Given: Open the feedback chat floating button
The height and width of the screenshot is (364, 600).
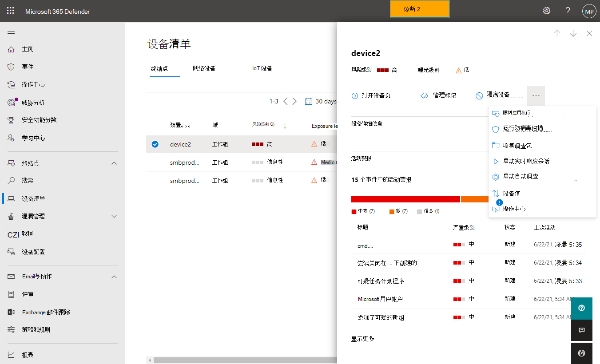Looking at the screenshot, I should coord(582,330).
